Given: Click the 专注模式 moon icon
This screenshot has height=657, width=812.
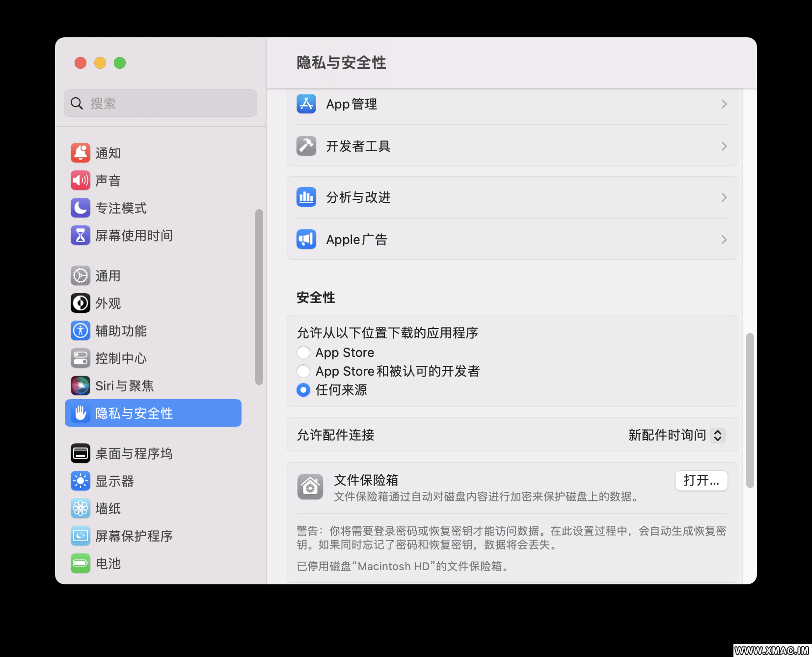Looking at the screenshot, I should [81, 208].
